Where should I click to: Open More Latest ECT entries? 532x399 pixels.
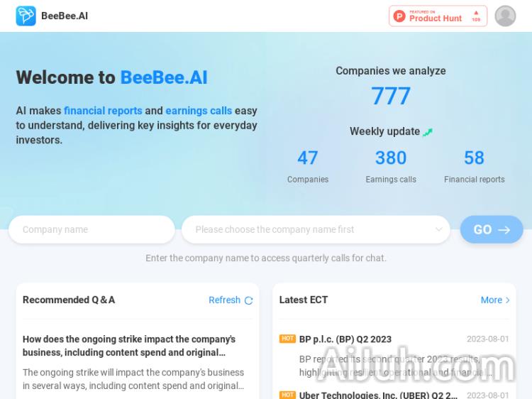(491, 300)
